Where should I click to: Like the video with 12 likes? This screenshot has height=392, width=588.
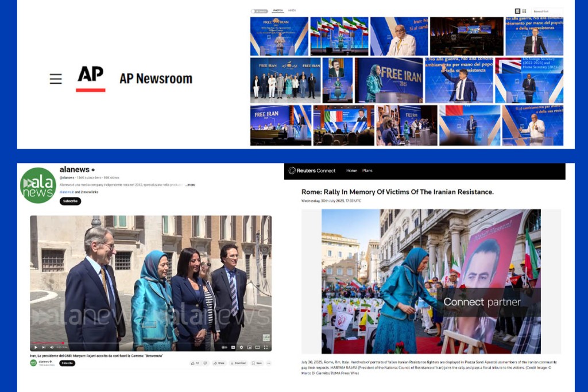click(x=195, y=363)
